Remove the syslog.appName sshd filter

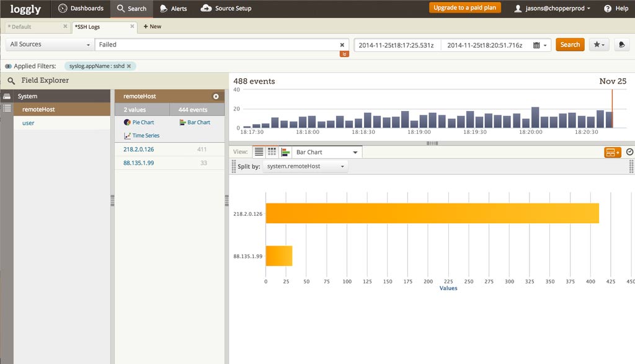click(x=128, y=66)
